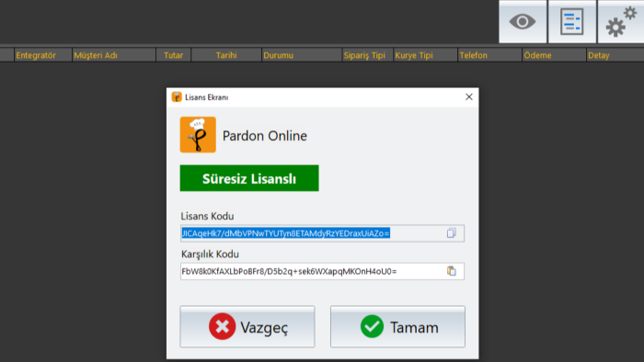Copy the Lisans Kodu with the copy icon
This screenshot has height=362, width=644.
click(x=452, y=233)
